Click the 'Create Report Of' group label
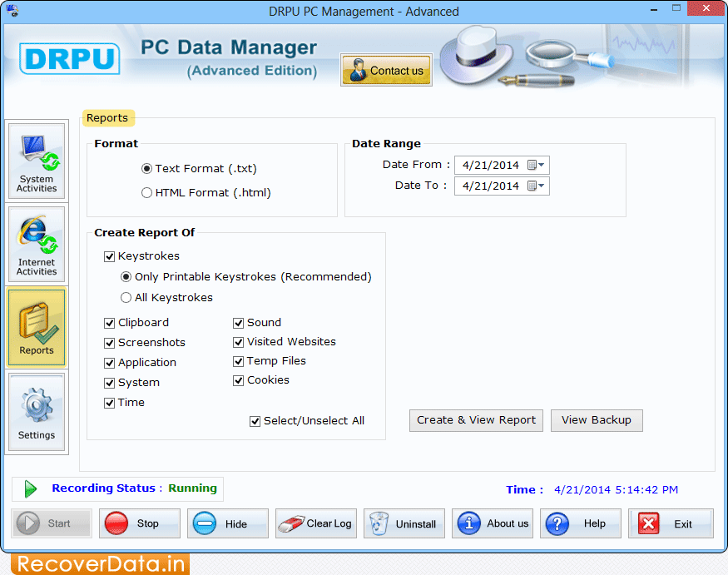 tap(144, 233)
